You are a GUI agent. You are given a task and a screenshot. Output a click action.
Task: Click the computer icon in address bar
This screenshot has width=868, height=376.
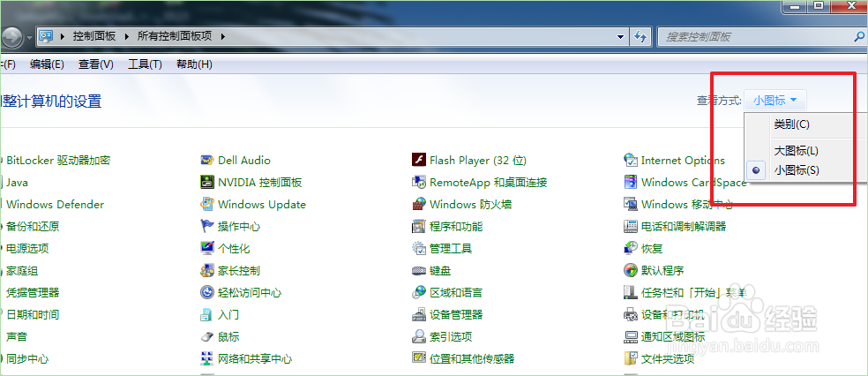click(47, 36)
